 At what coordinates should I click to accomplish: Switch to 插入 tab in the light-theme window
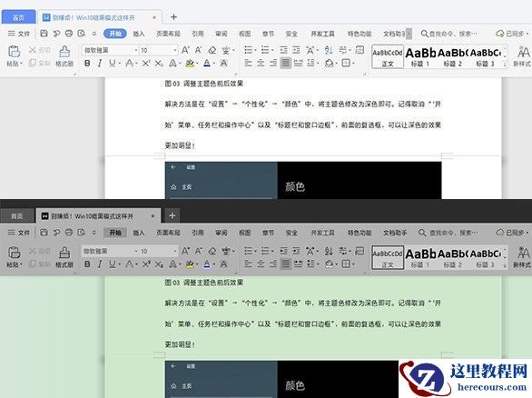click(x=138, y=34)
